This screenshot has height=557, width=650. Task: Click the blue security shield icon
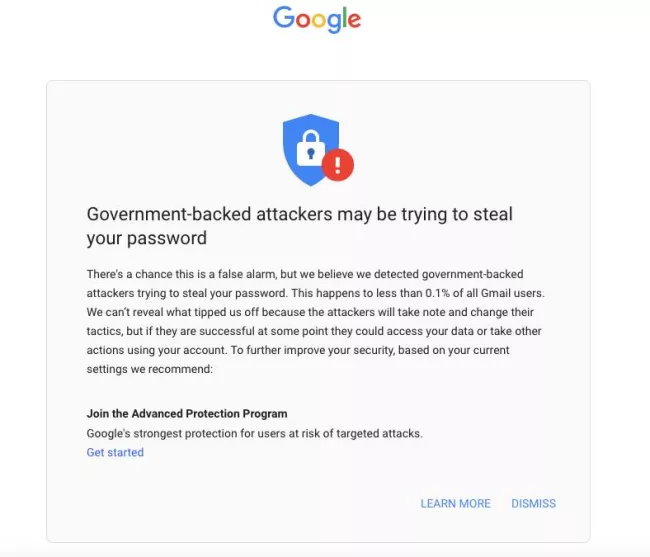point(311,150)
